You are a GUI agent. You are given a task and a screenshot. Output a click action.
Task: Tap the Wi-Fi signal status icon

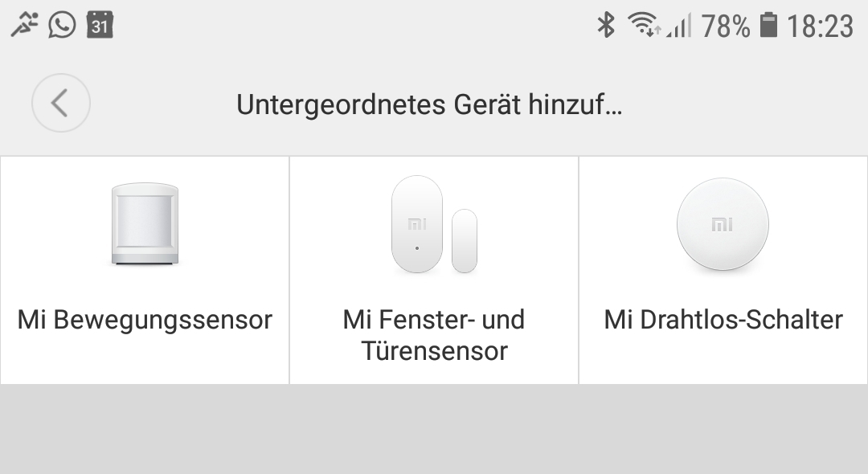coord(644,26)
